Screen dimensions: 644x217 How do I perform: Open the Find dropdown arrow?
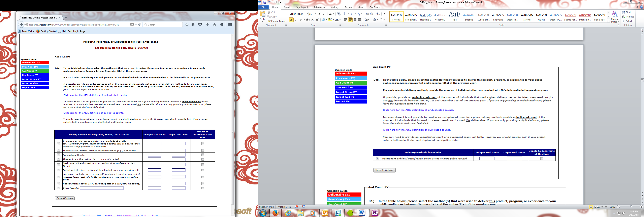(x=632, y=12)
